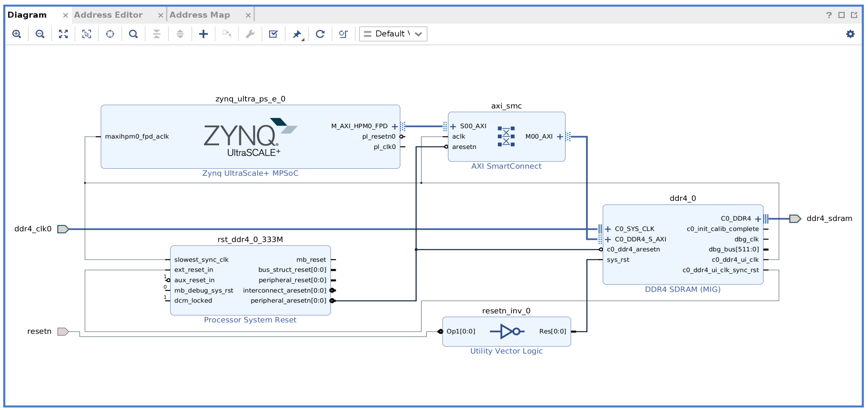Expand the M00_AXI interface plus

click(560, 137)
